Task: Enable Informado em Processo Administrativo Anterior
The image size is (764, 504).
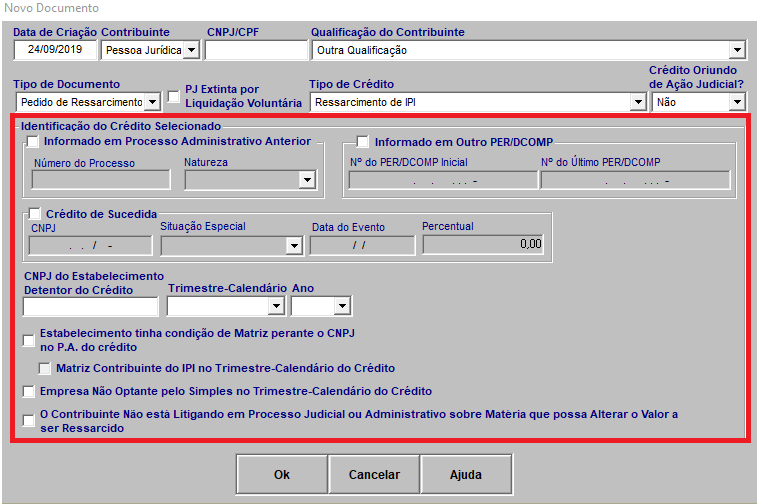Action: [x=34, y=142]
